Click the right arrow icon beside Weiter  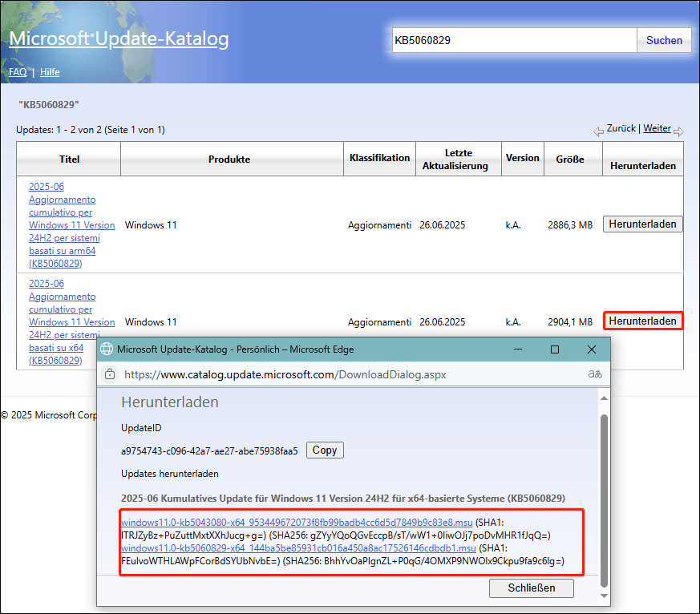click(678, 131)
